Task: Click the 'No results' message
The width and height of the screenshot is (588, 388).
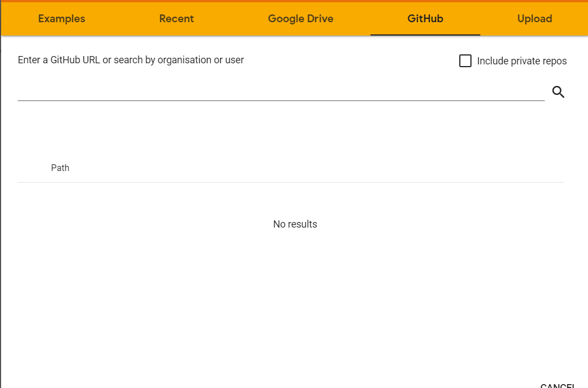Action: point(295,224)
